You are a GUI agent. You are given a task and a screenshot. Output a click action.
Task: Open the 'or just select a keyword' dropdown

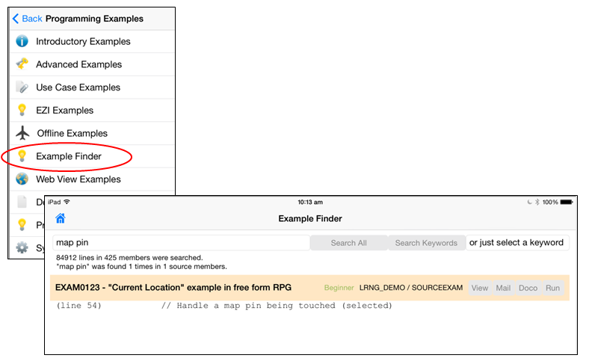click(x=517, y=243)
